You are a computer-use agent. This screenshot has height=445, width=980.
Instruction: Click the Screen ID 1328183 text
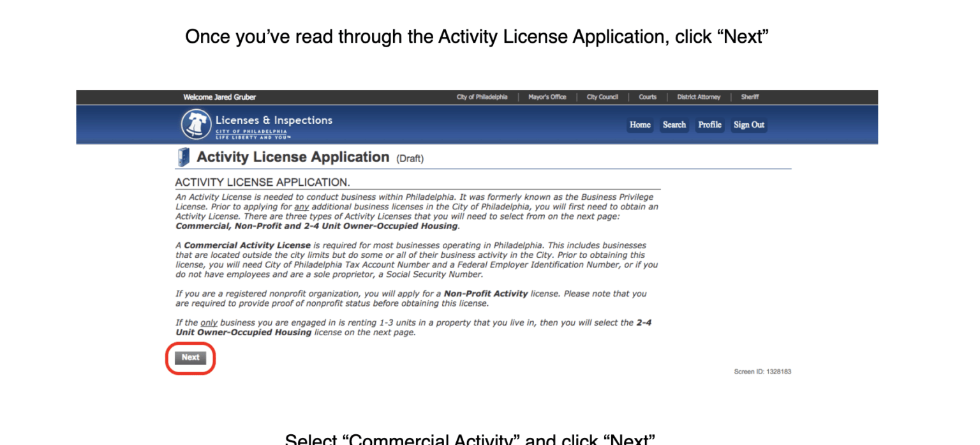click(x=764, y=371)
